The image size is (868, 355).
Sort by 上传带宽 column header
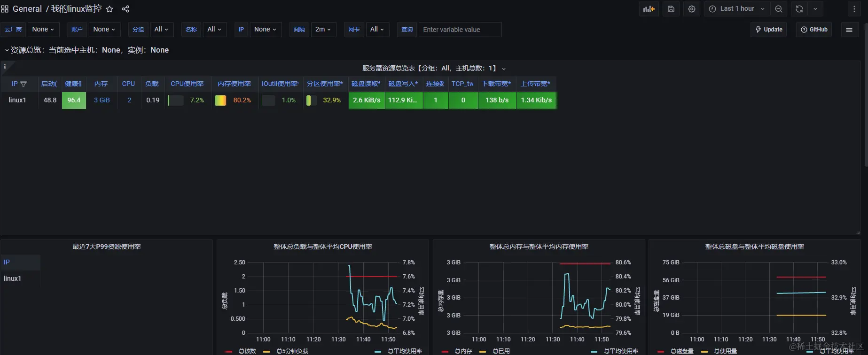click(x=535, y=84)
